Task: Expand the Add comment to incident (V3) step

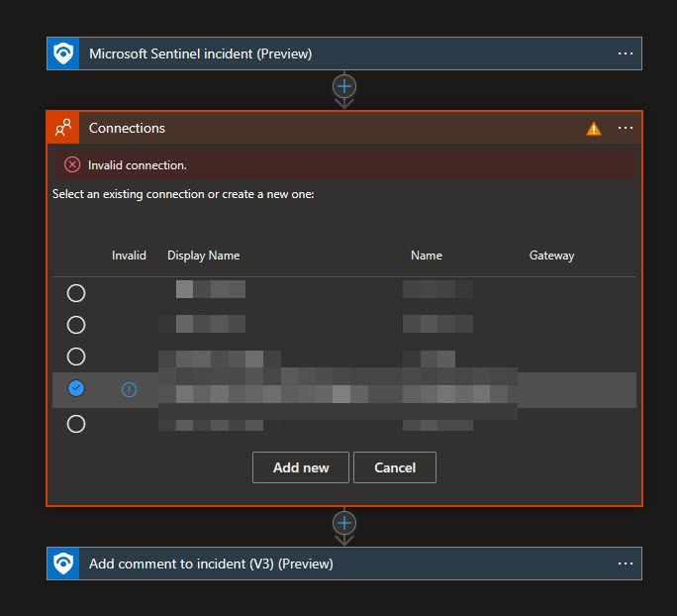Action: point(344,564)
